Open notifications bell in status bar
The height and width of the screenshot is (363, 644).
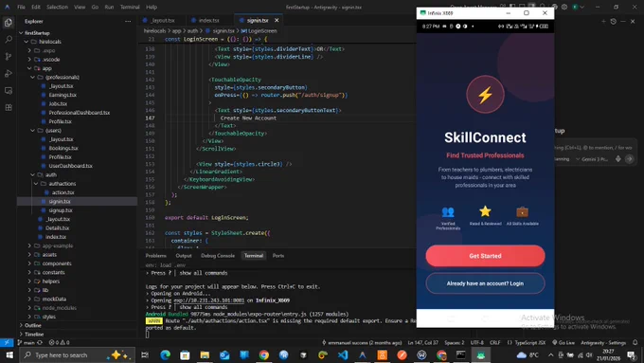tap(635, 342)
